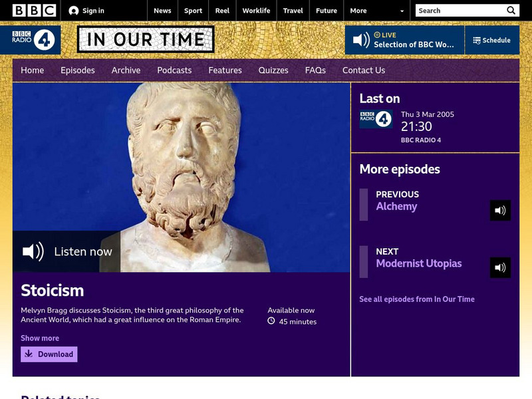This screenshot has height=399, width=532.
Task: Expand the More navigation dropdown
Action: coord(376,10)
